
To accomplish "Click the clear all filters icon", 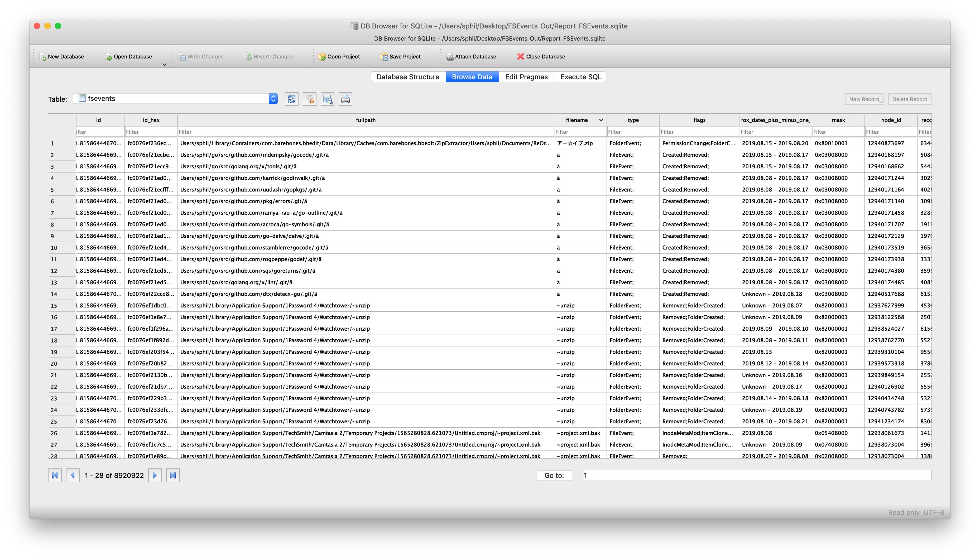I will click(310, 99).
